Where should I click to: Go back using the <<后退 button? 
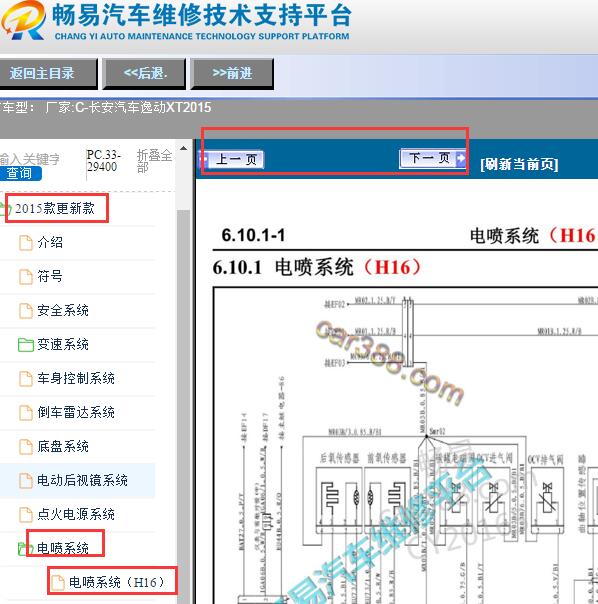(144, 74)
